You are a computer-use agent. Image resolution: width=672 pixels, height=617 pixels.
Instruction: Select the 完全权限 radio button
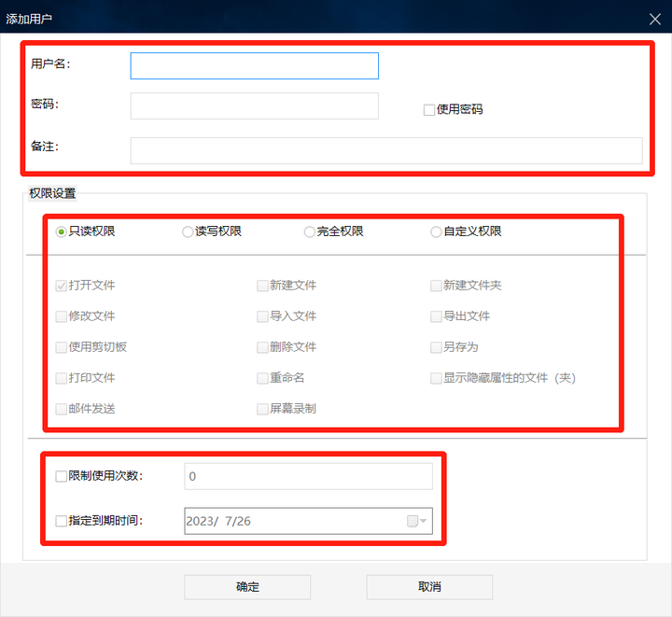click(310, 231)
